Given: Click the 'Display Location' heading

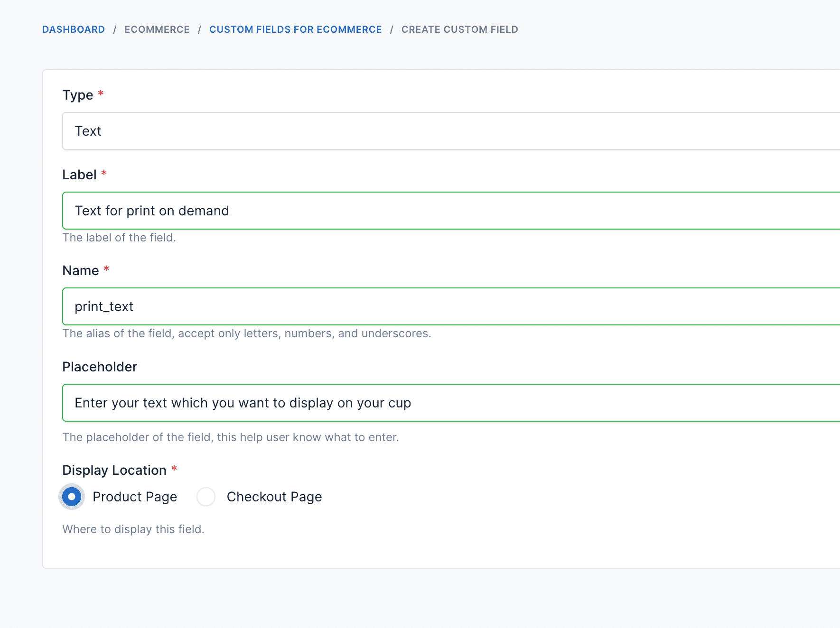Looking at the screenshot, I should coord(114,470).
